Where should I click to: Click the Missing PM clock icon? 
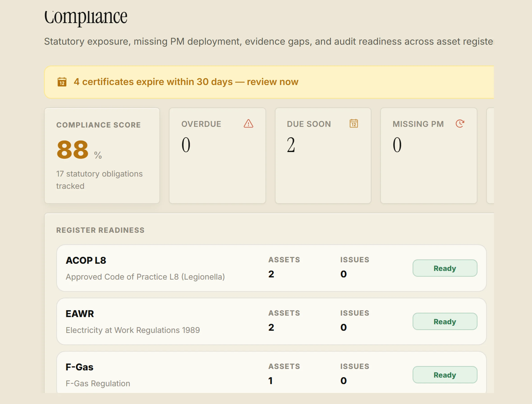[460, 124]
